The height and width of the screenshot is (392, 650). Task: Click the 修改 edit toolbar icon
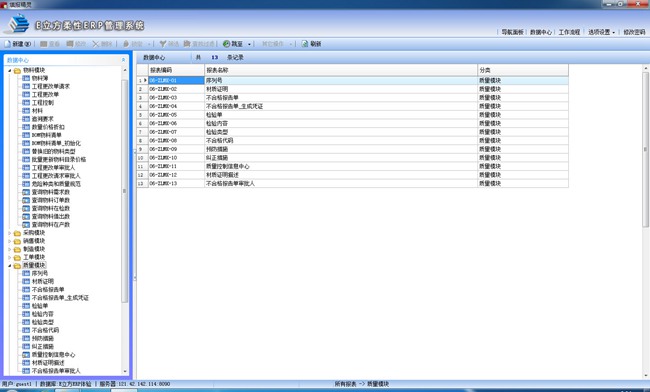tap(70, 44)
